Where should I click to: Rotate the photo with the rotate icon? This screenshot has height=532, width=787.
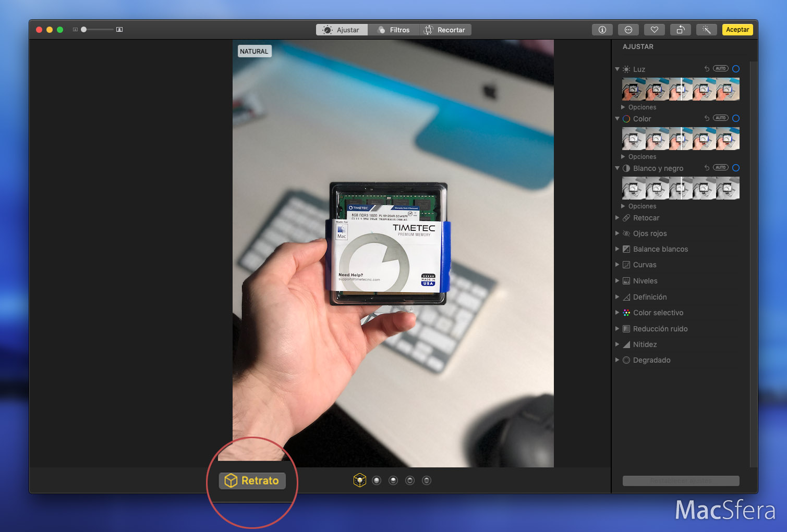click(680, 30)
